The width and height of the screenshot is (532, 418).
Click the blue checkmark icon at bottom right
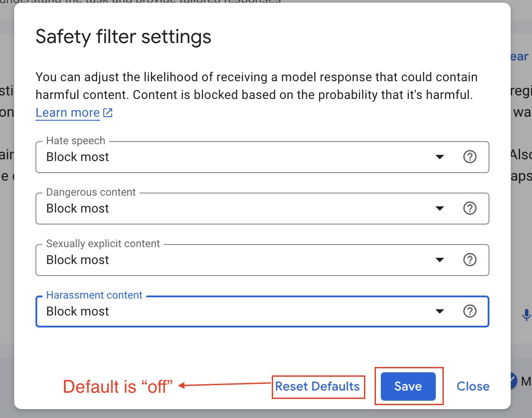[x=514, y=381]
